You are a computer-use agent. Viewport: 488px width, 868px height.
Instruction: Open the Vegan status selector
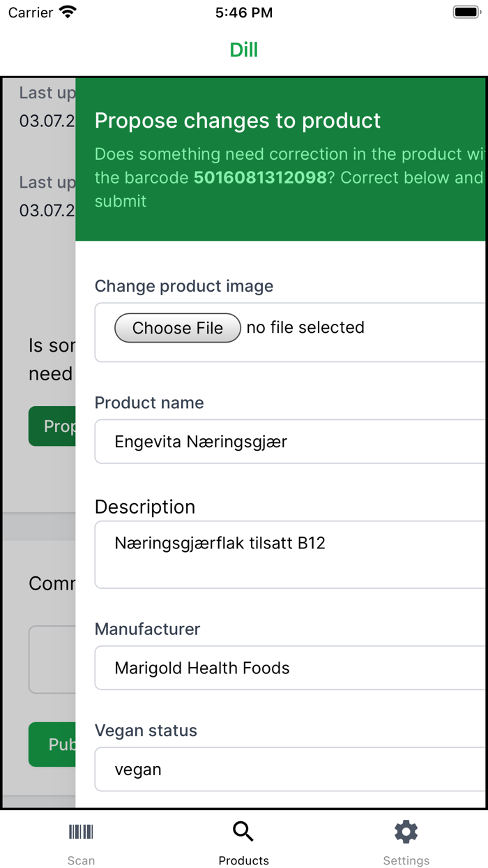pyautogui.click(x=290, y=770)
